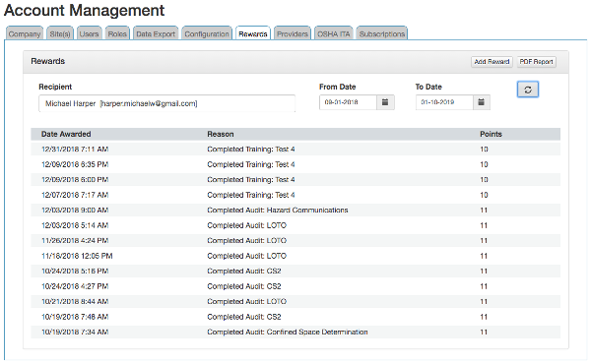Select the 10/19/2018 7:48 AM date cell
The width and height of the screenshot is (591, 364).
75,317
